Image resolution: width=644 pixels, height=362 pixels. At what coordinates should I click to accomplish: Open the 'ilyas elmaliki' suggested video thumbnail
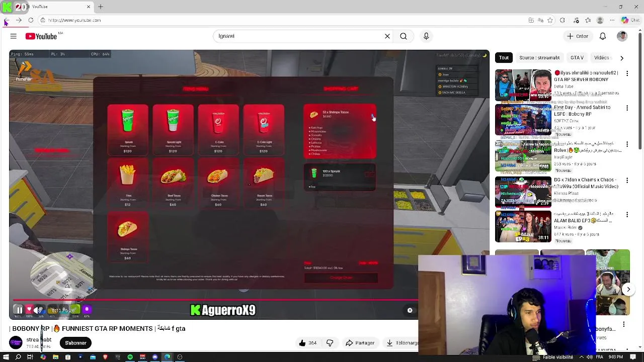click(x=523, y=85)
